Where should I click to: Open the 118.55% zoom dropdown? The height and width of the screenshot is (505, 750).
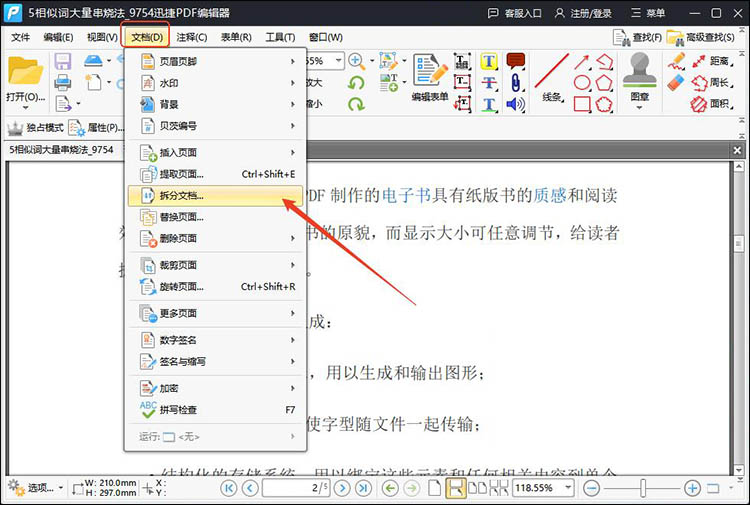568,488
